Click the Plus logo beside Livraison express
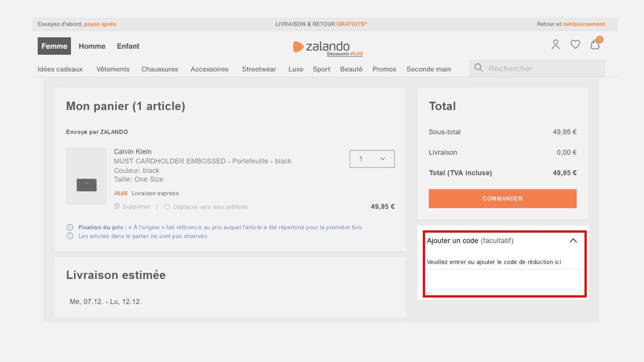The height and width of the screenshot is (362, 644). tap(121, 193)
